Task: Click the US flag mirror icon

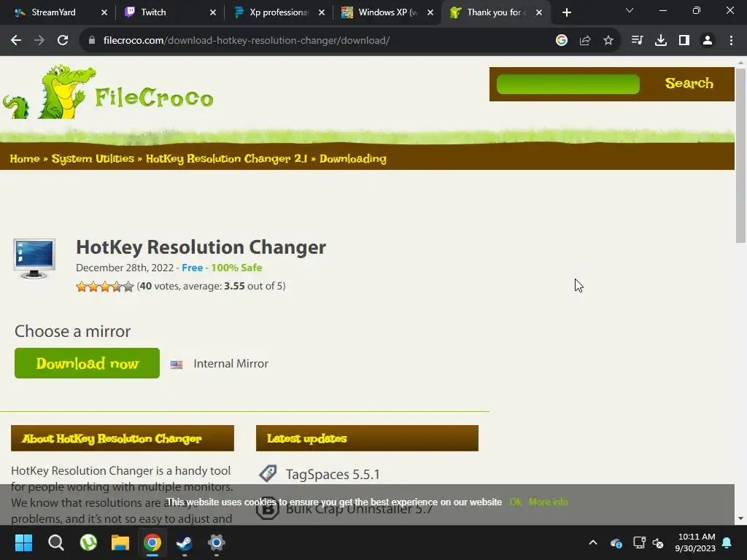Action: tap(177, 365)
